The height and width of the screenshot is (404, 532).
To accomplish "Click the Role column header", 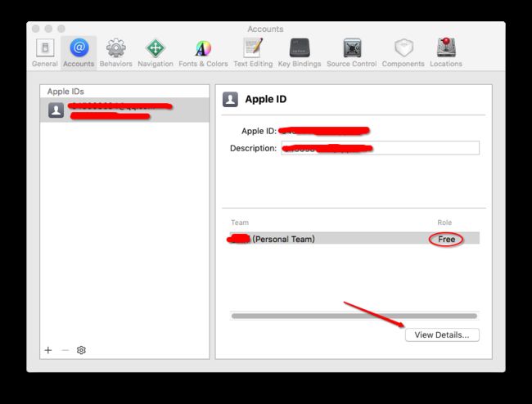I will point(444,222).
